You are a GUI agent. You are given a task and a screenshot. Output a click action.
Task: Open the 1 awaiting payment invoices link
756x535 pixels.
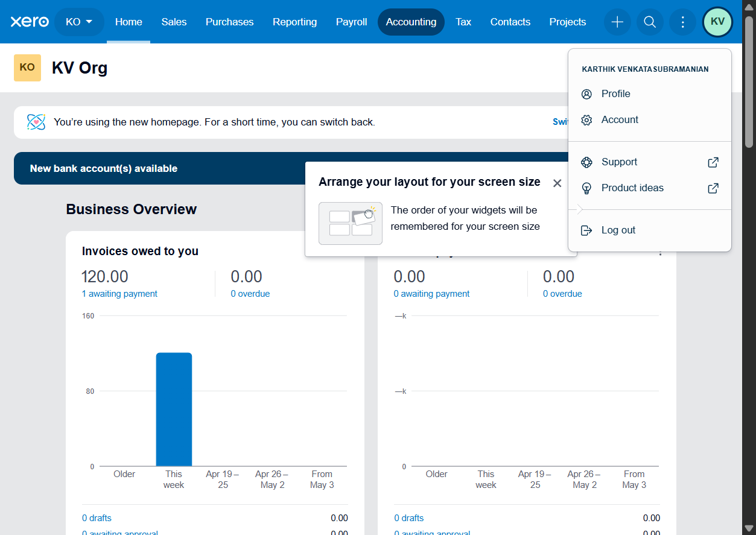click(x=119, y=294)
